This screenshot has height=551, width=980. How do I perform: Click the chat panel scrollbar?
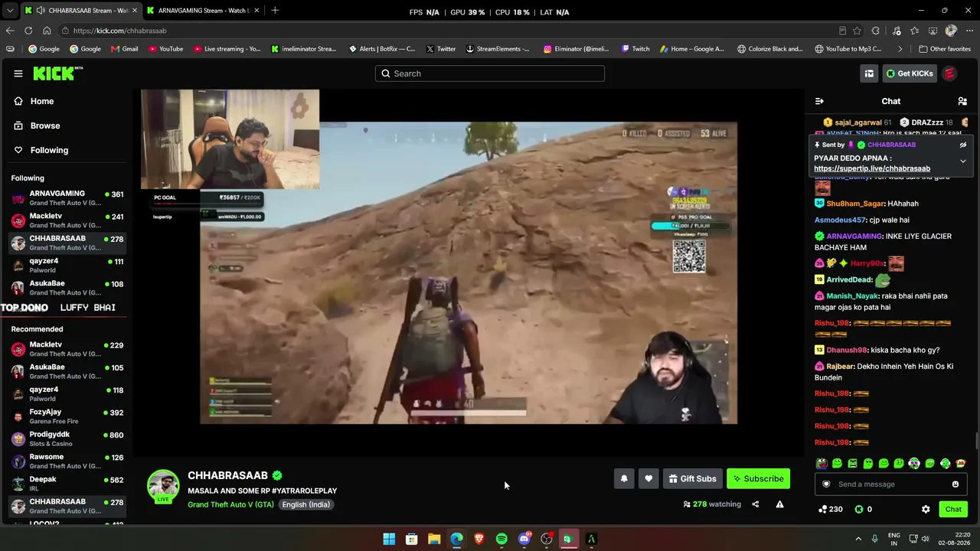tap(976, 442)
